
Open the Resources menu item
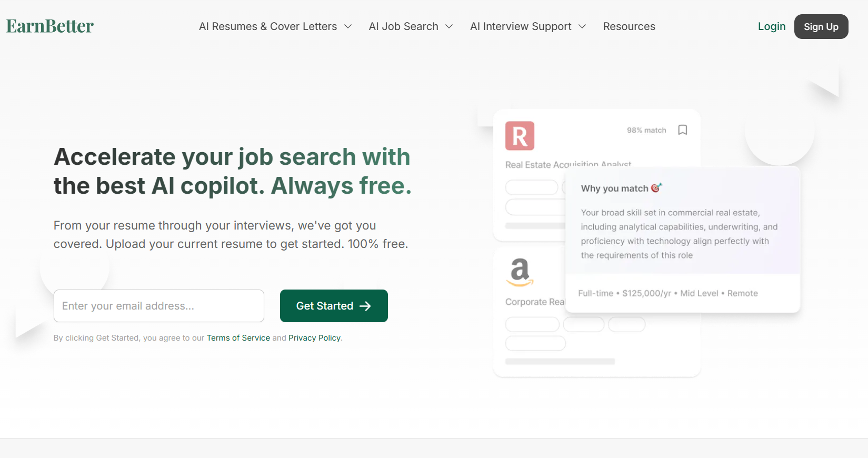(x=629, y=26)
